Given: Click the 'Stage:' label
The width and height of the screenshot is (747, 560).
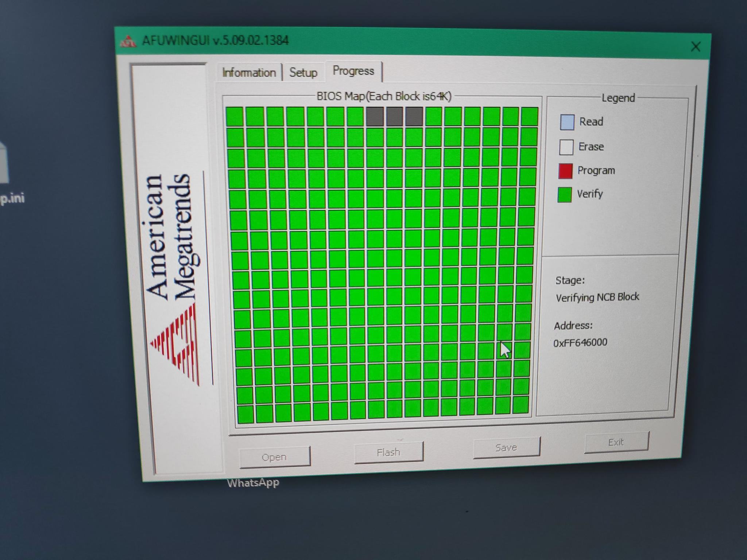Looking at the screenshot, I should pyautogui.click(x=570, y=280).
